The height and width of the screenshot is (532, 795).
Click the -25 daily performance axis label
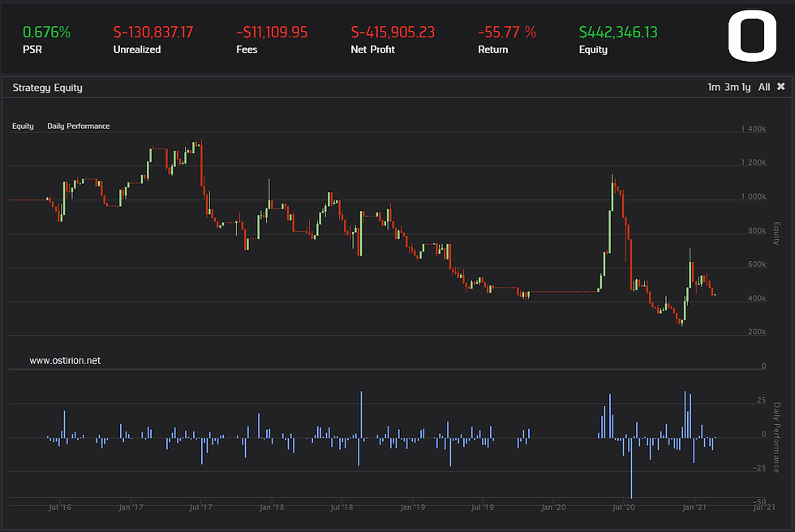(759, 468)
